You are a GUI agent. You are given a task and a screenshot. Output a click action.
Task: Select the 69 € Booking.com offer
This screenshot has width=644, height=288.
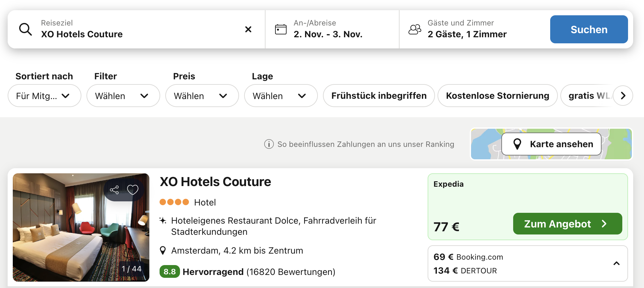(468, 257)
